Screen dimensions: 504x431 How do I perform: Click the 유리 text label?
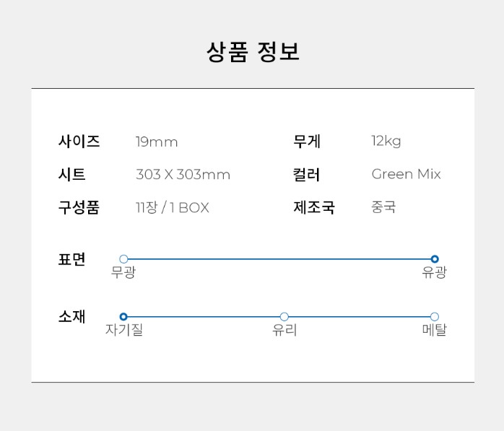[284, 331]
